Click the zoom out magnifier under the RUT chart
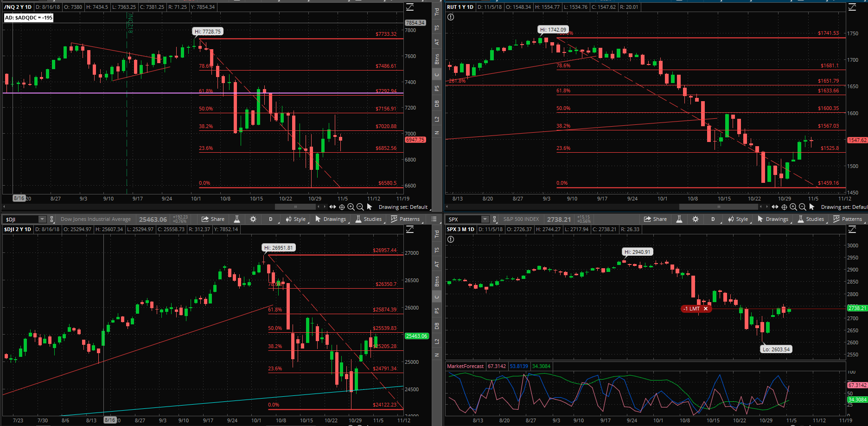The height and width of the screenshot is (426, 868). pos(802,207)
